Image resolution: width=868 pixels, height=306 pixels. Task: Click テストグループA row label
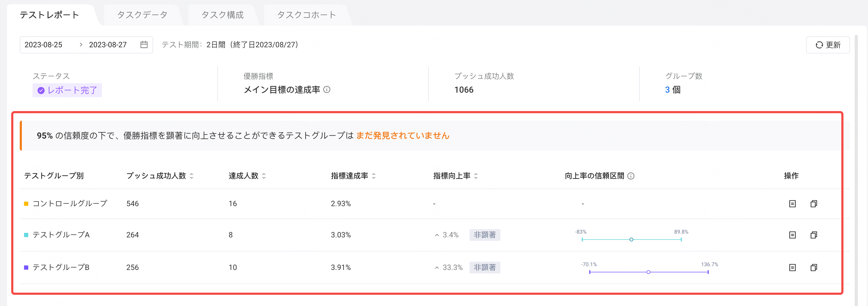click(61, 235)
